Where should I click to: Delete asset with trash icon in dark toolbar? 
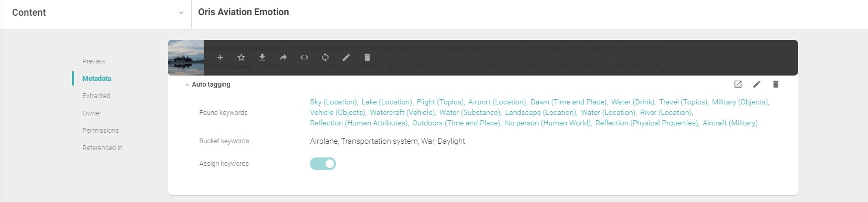(367, 57)
